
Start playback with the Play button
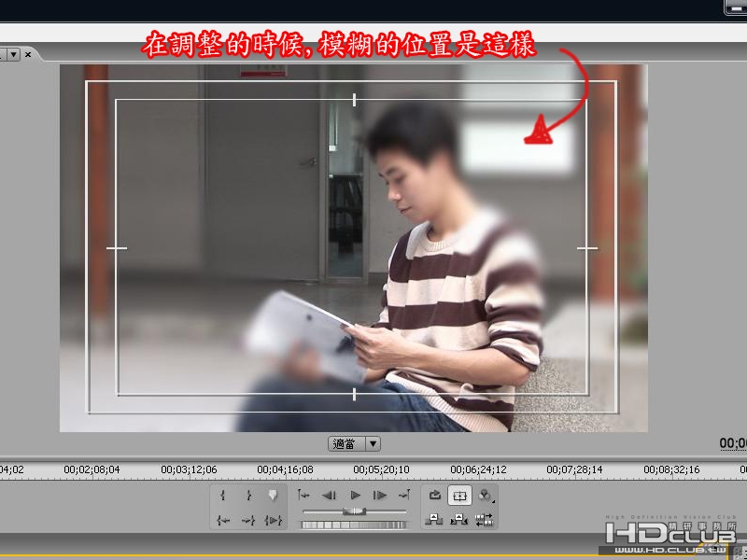click(x=355, y=496)
